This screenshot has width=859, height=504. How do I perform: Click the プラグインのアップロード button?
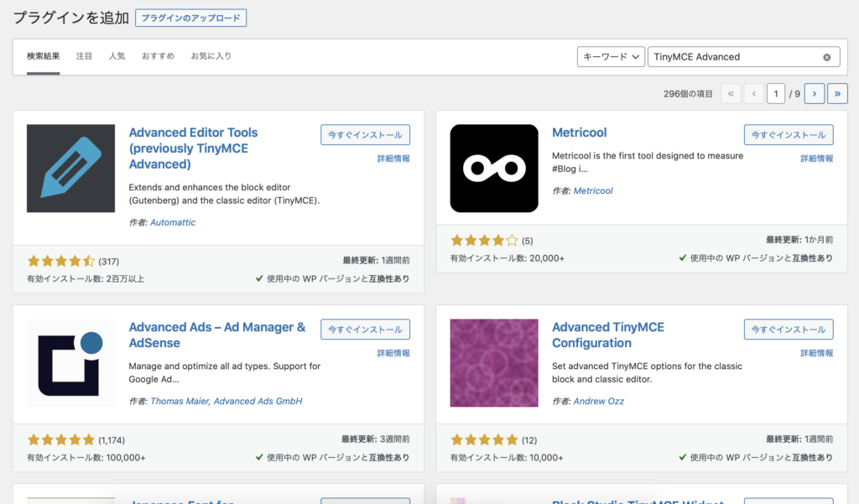tap(190, 18)
